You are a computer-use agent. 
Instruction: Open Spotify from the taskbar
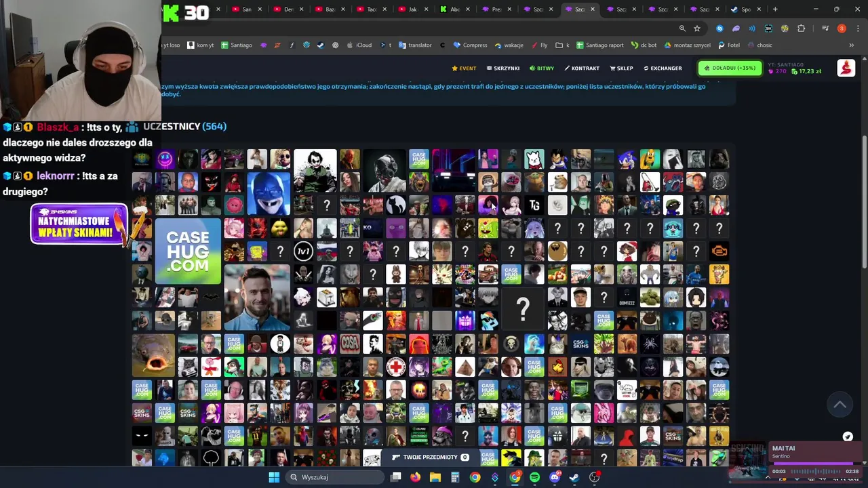(534, 477)
